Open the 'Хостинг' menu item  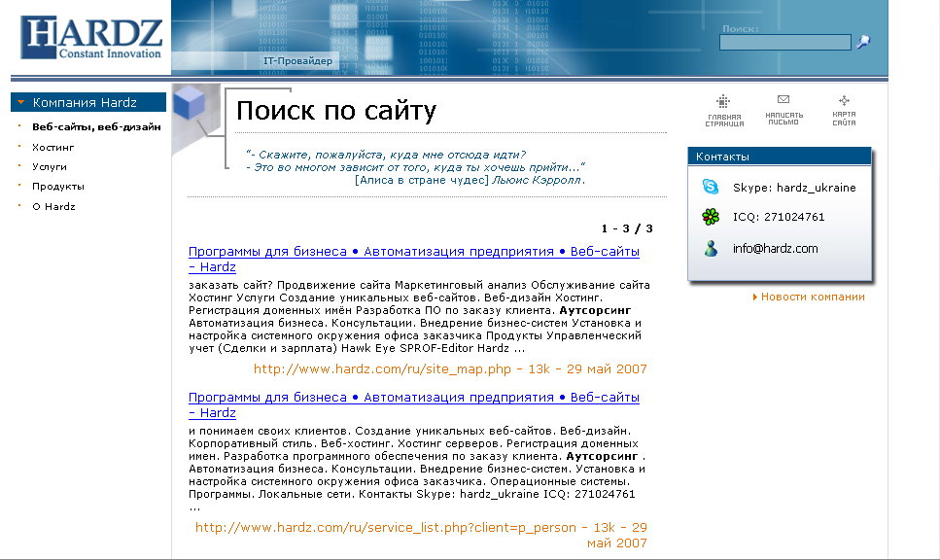52,147
